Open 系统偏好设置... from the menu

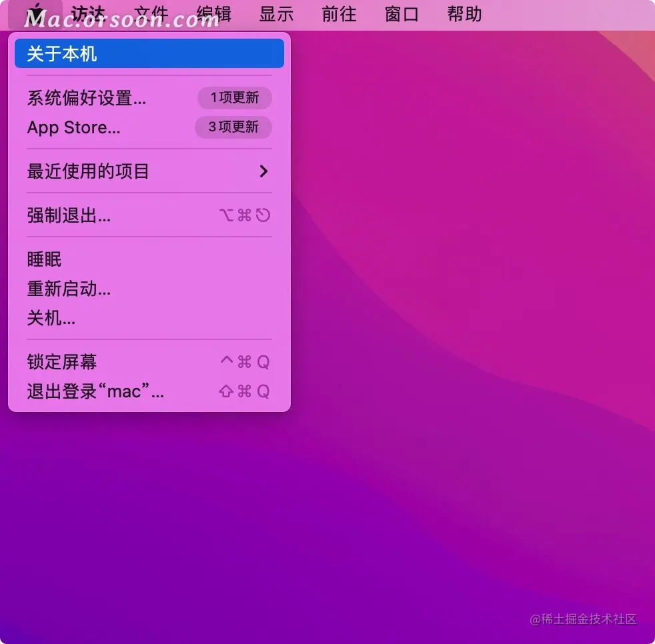click(x=149, y=98)
